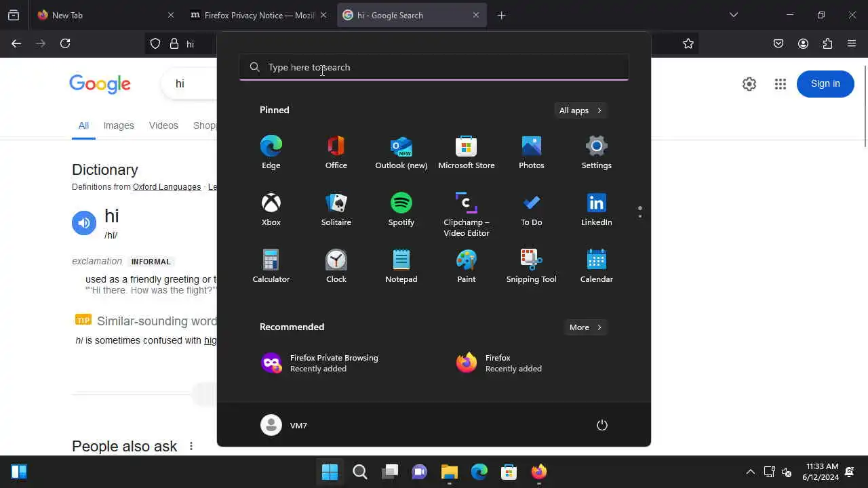
Task: Open People also ask options menu
Action: (x=191, y=446)
